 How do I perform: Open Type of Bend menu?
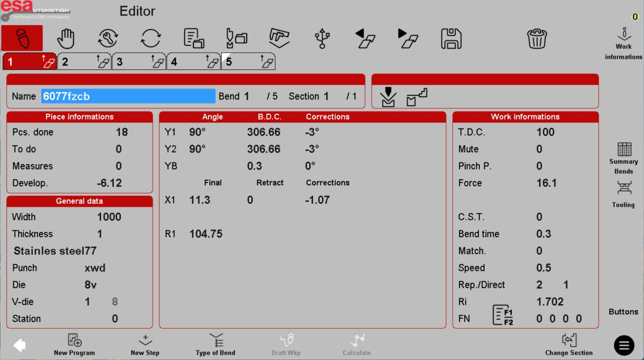pyautogui.click(x=215, y=345)
